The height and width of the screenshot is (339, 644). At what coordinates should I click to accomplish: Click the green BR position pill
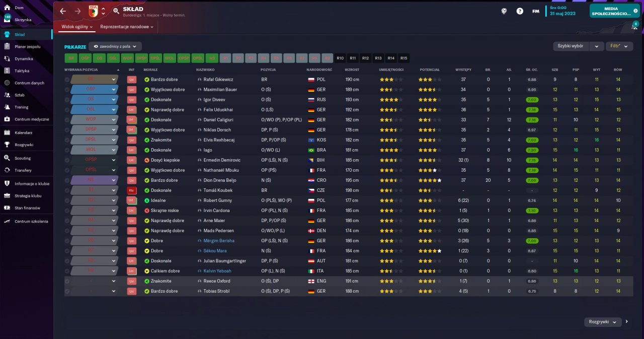71,58
